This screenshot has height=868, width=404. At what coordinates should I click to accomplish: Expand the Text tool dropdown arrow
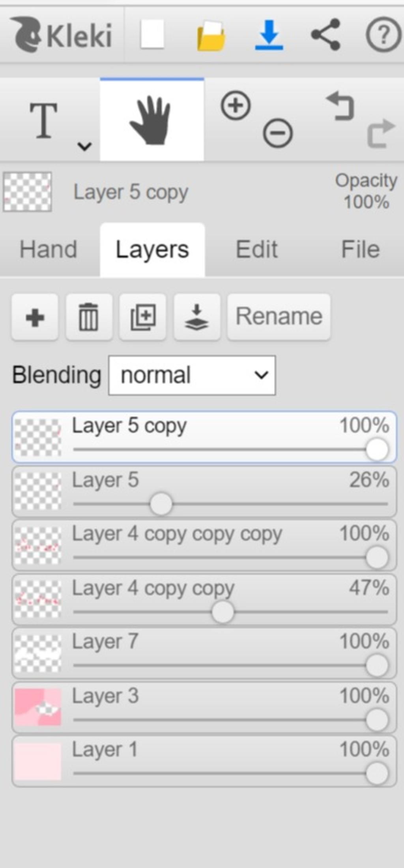(84, 146)
